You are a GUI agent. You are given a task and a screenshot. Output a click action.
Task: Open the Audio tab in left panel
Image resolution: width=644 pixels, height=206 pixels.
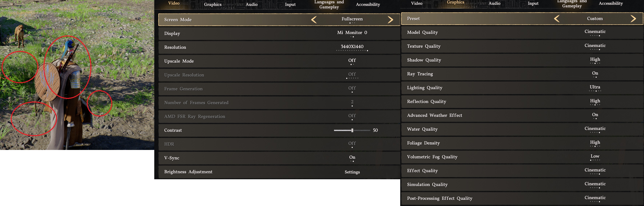click(251, 5)
